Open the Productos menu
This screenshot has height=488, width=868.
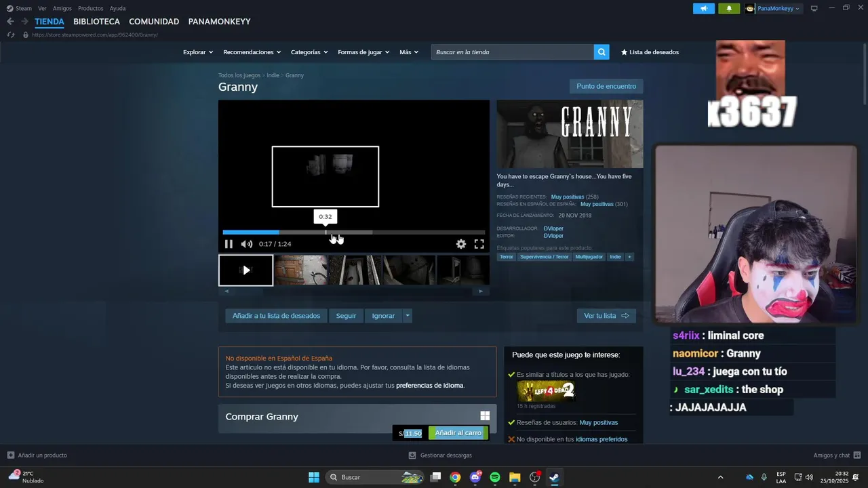point(91,8)
